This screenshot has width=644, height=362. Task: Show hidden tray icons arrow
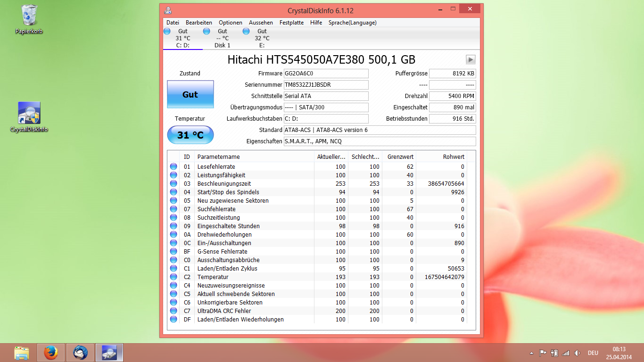coord(532,353)
